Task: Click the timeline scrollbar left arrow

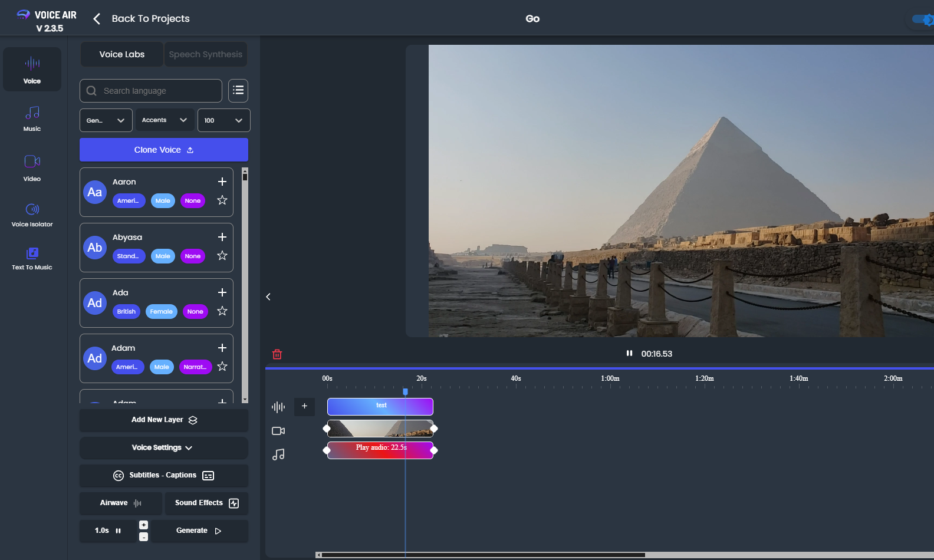Action: (x=318, y=555)
